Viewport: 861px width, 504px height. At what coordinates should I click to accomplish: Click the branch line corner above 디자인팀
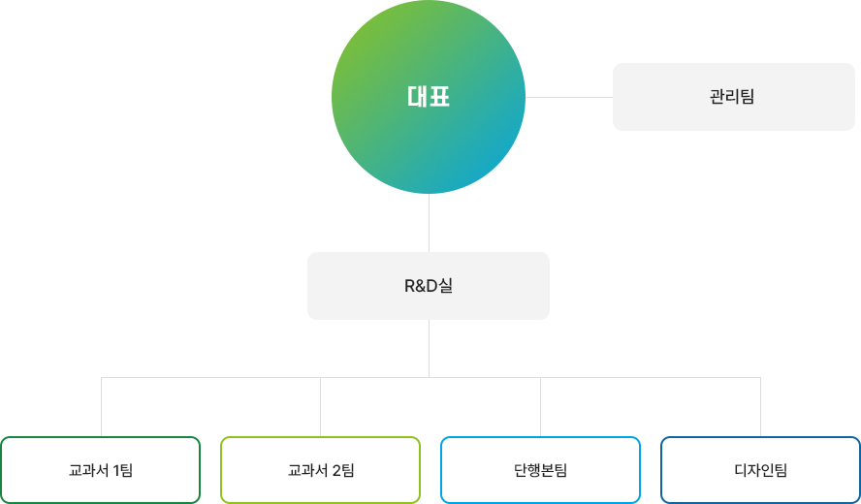760,377
